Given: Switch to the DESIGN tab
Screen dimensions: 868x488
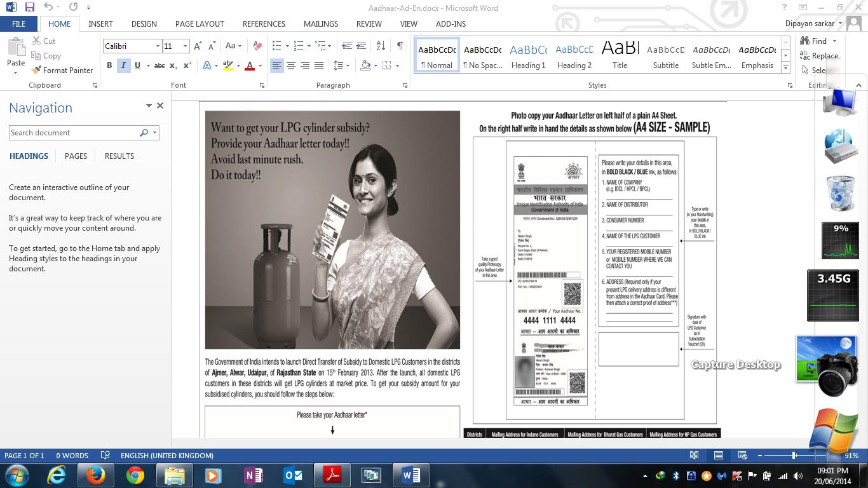Looking at the screenshot, I should point(144,24).
